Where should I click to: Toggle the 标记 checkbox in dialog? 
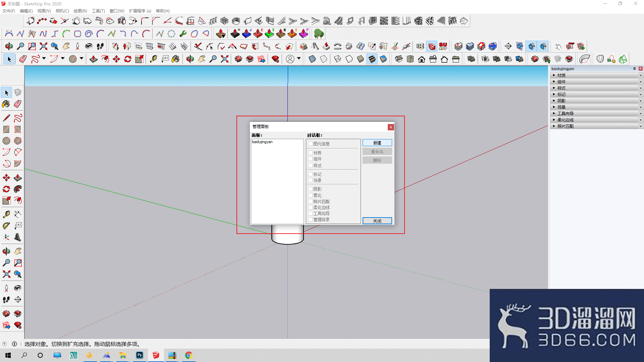pos(310,174)
